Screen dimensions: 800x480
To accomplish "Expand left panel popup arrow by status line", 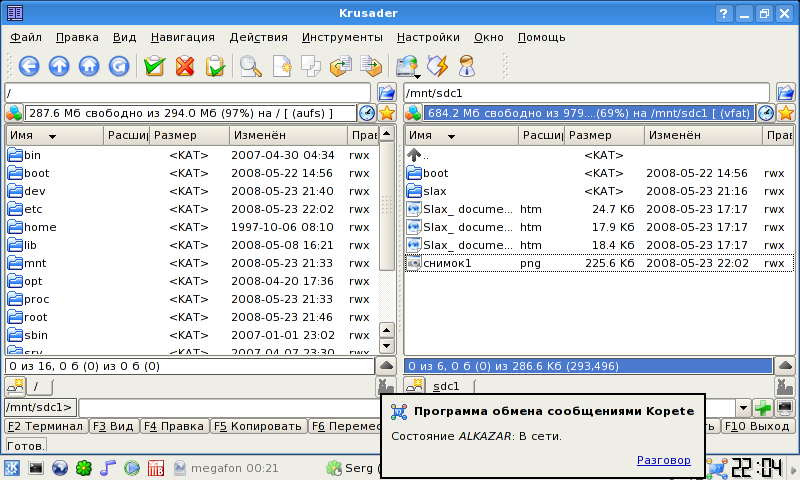I will click(x=386, y=366).
